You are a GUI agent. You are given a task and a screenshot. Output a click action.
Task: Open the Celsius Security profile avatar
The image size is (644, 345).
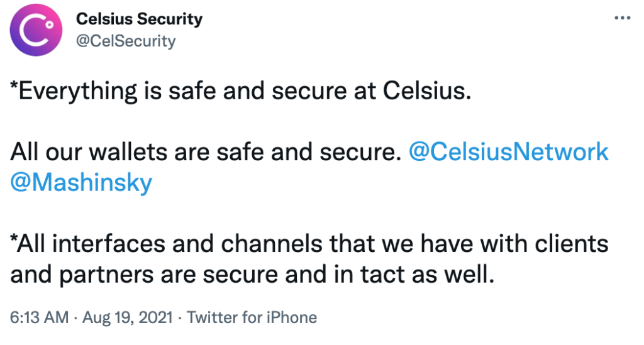click(x=36, y=30)
